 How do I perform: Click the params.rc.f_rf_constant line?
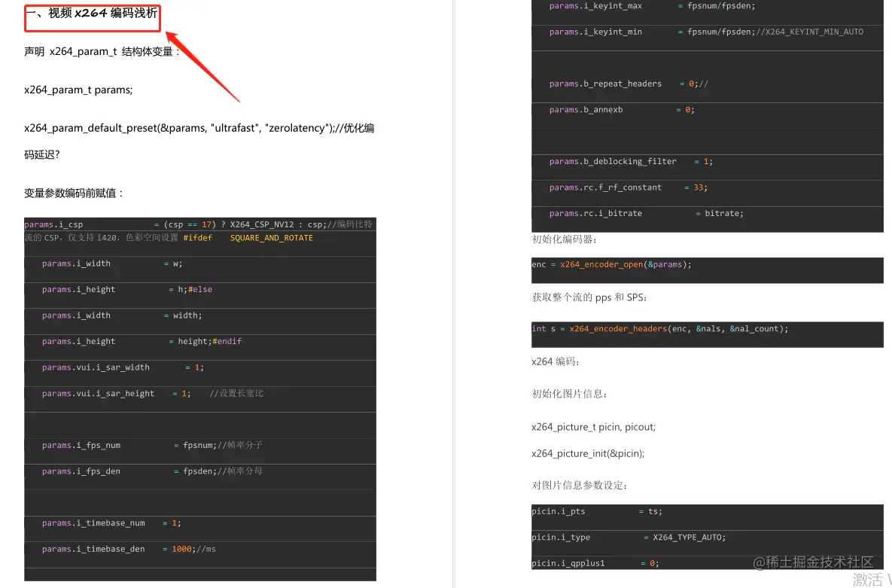[x=629, y=187]
